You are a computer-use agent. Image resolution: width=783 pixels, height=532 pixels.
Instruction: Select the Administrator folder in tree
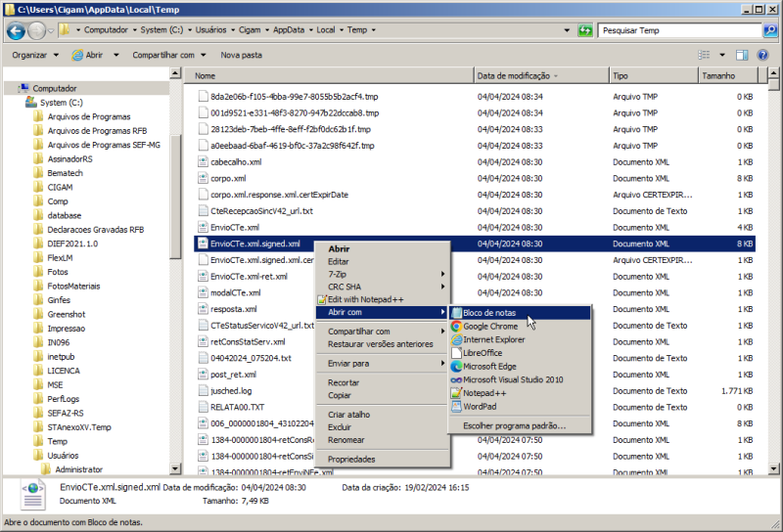click(x=78, y=469)
